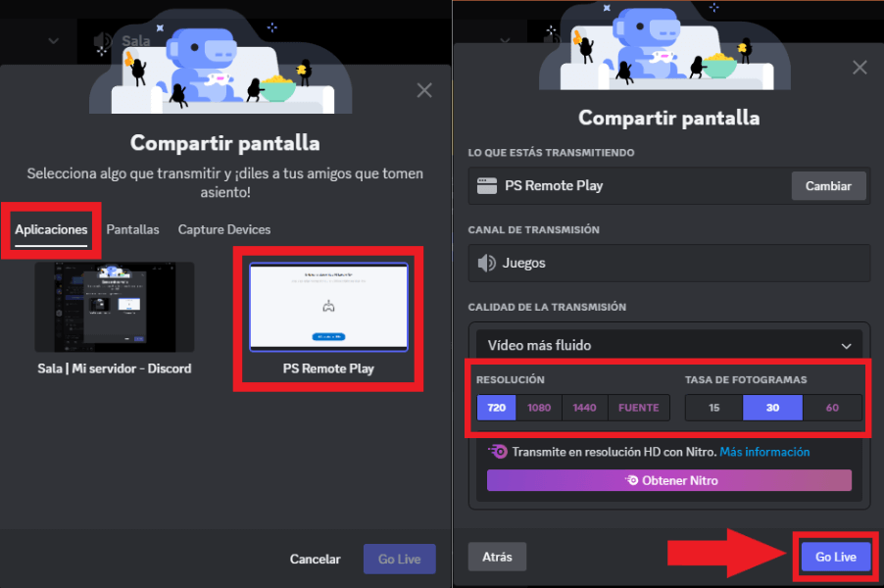Screen dimensions: 884x588
Task: Click Cambiar to change the streamed app
Action: point(829,186)
